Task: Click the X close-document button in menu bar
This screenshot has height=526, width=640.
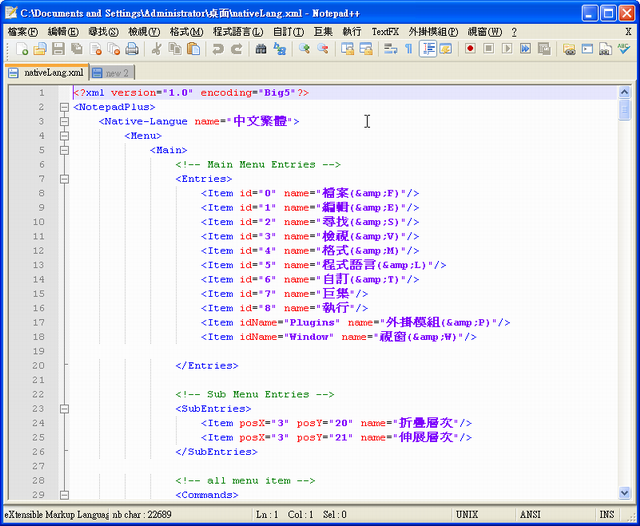Action: coord(629,32)
